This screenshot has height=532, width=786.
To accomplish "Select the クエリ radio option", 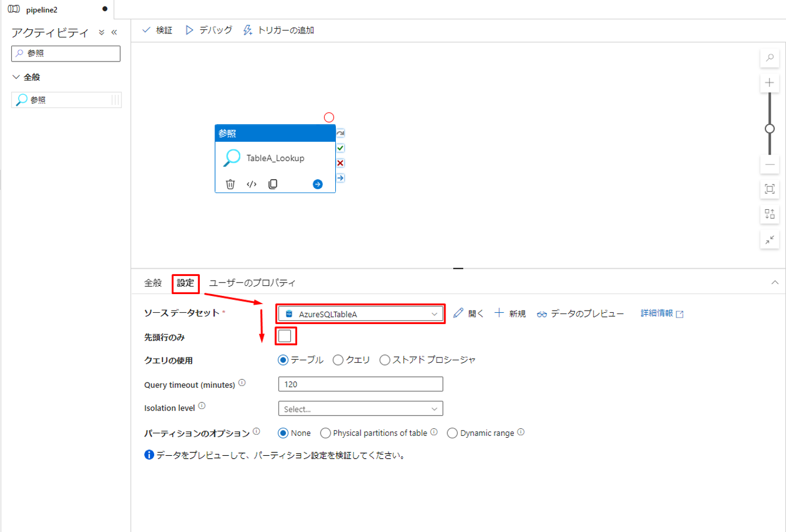I will tap(338, 360).
